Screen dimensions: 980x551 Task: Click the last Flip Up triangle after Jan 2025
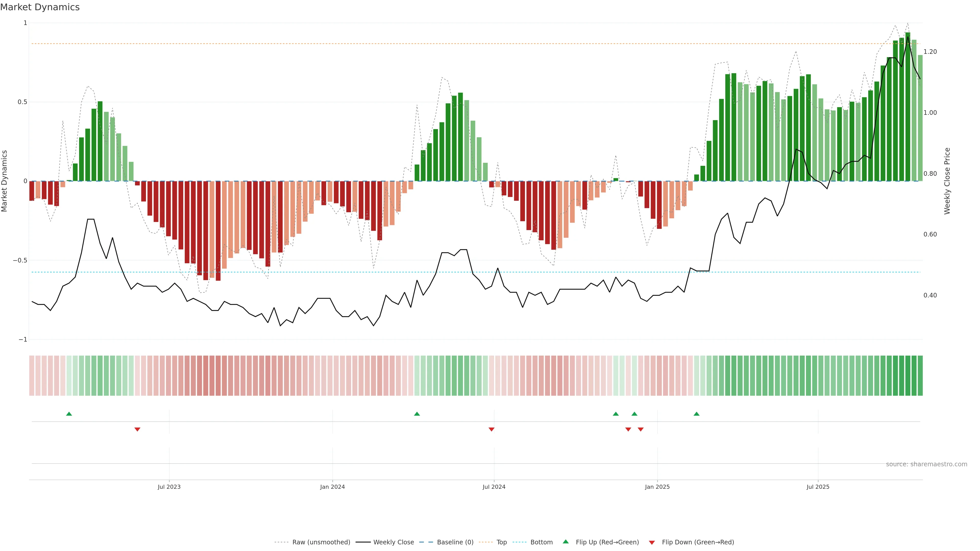[696, 414]
